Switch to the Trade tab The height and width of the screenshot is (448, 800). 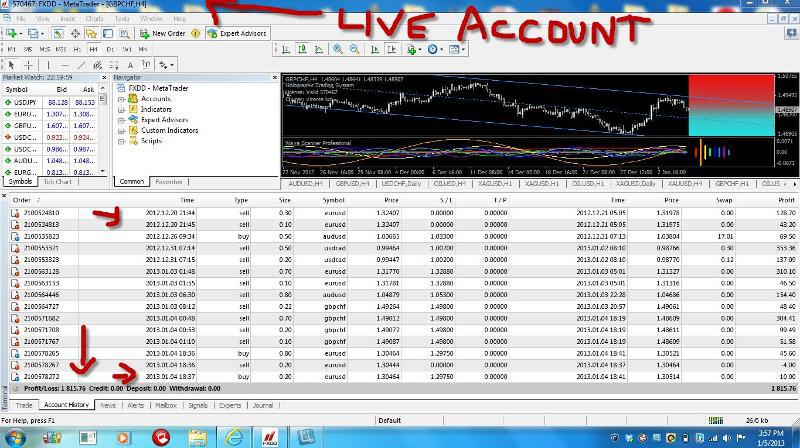tap(24, 405)
